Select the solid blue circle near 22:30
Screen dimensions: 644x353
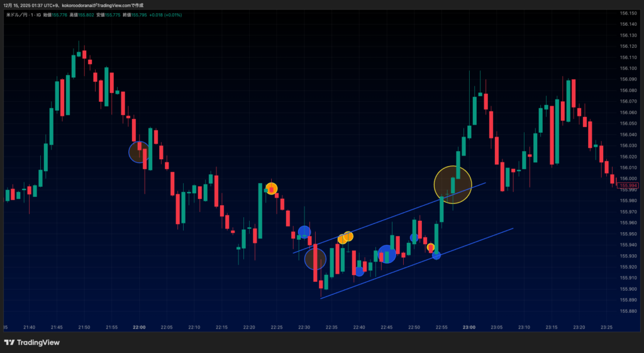click(x=304, y=232)
